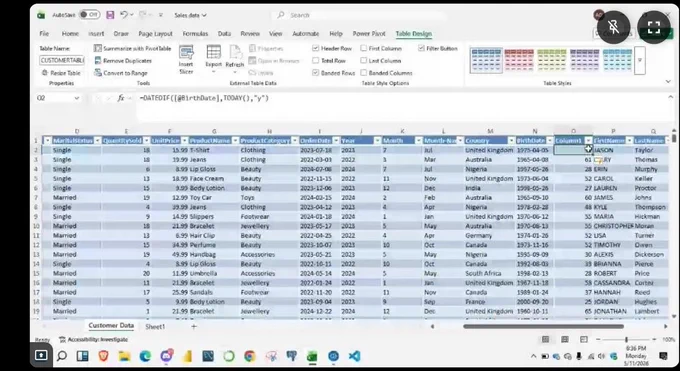Viewport: 680px width, 371px height.
Task: Switch to Normal view in status bar
Action: [x=546, y=339]
